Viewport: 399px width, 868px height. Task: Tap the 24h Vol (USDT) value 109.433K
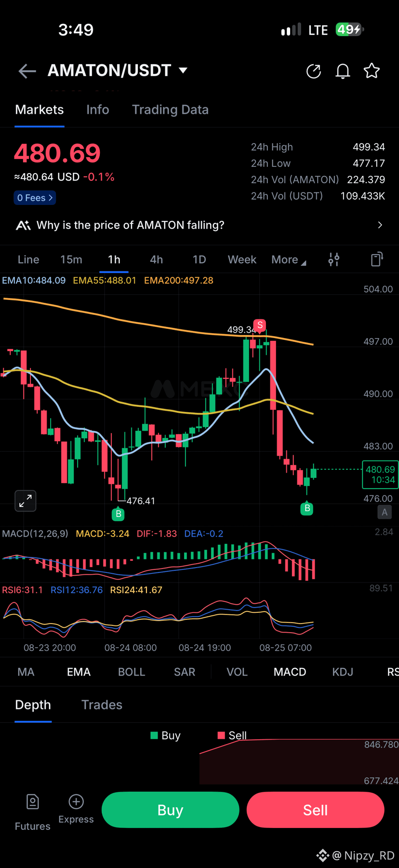(363, 196)
